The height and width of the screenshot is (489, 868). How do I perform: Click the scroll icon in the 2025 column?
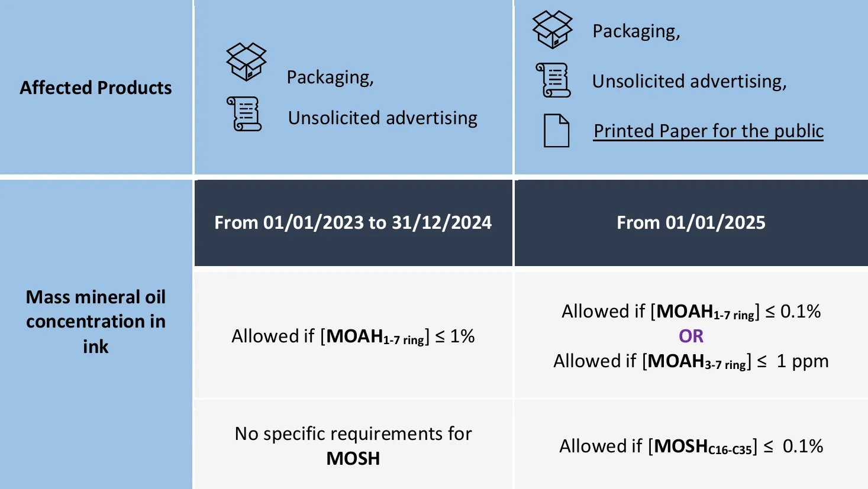pyautogui.click(x=553, y=80)
